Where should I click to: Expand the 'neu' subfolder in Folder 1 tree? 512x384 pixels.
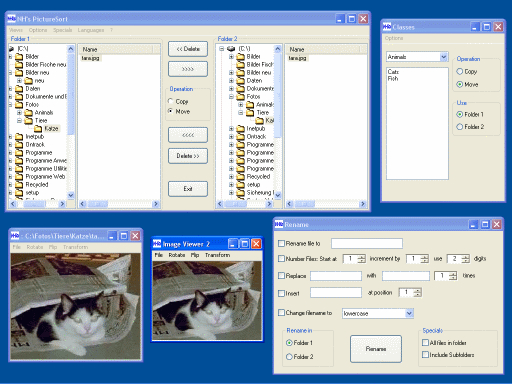pos(19,80)
